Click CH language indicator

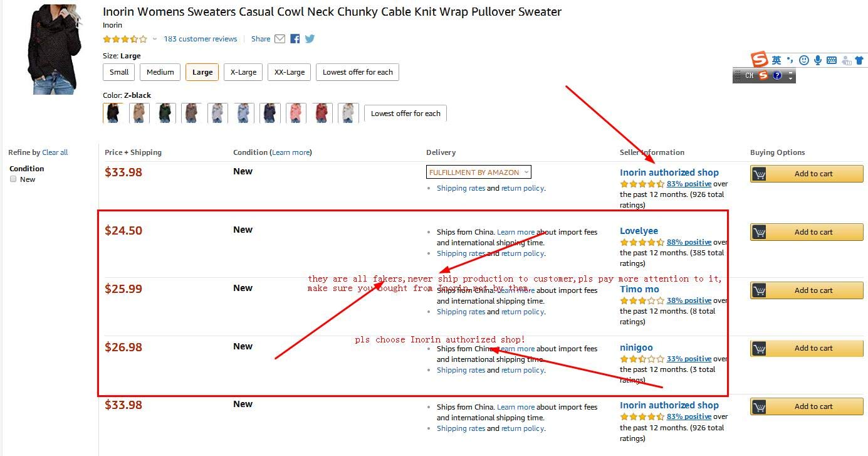749,75
